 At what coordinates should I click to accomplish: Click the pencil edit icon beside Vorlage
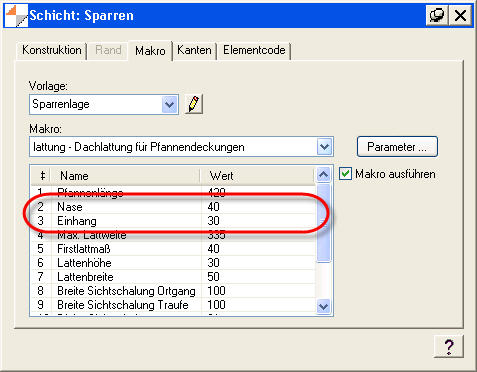click(x=194, y=104)
